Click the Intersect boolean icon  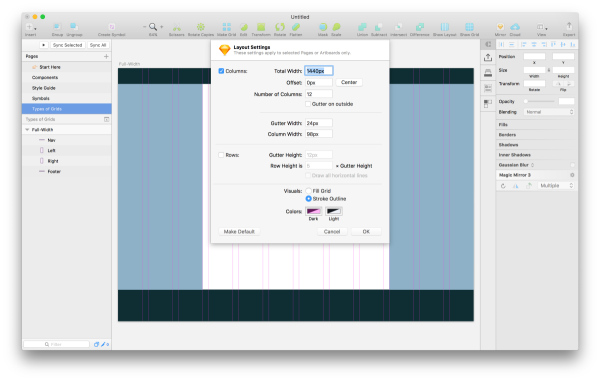point(398,26)
